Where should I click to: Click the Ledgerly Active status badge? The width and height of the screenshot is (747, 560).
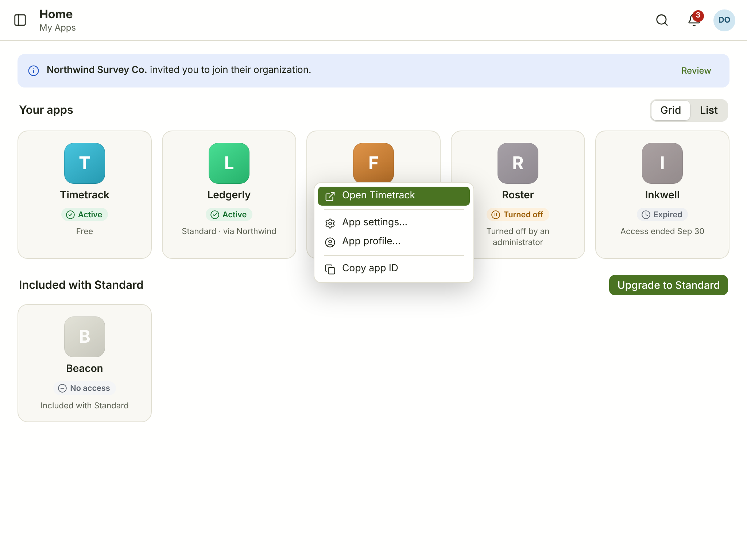[229, 214]
